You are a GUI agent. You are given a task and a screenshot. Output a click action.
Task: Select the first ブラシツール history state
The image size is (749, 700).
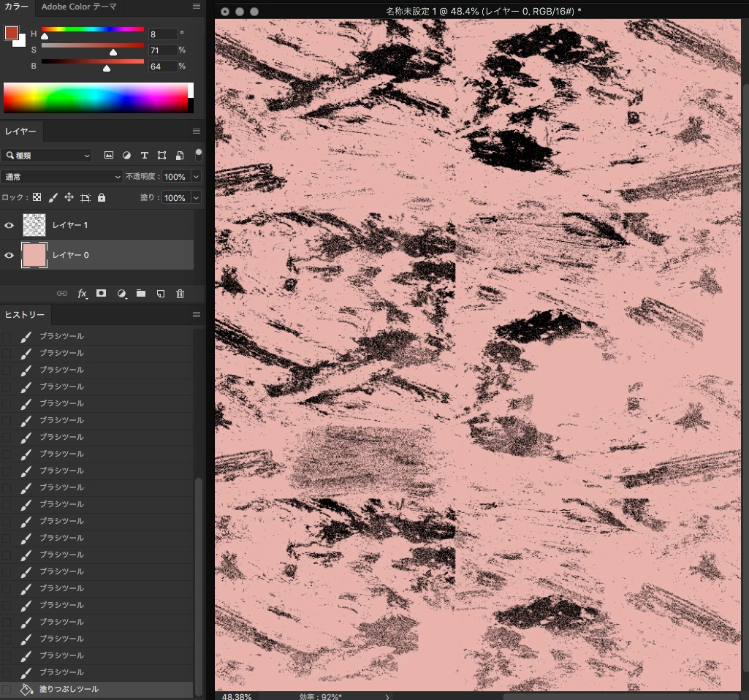[x=97, y=336]
